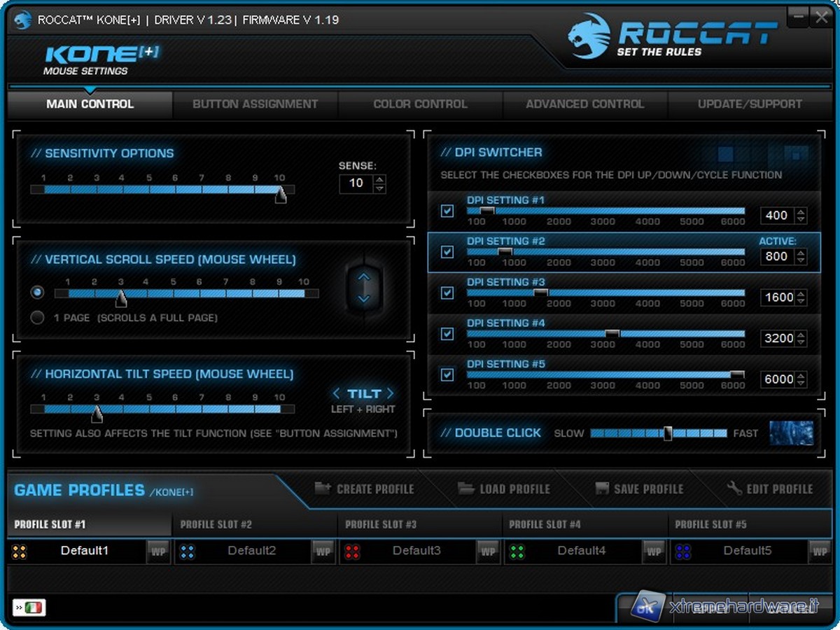Viewport: 840px width, 630px height.
Task: Open the Update/Support tab
Action: (750, 104)
